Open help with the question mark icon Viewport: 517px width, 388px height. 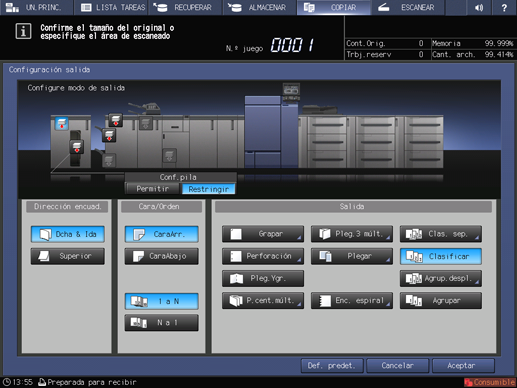point(504,7)
